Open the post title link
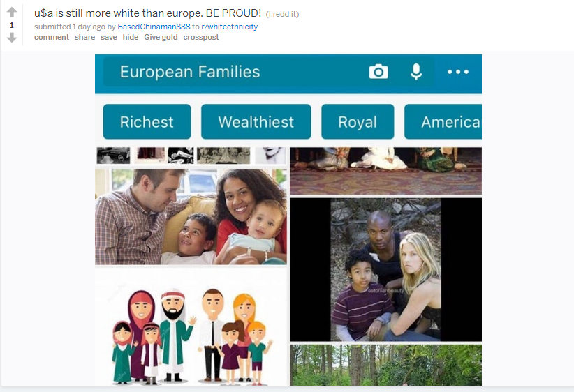The height and width of the screenshot is (392, 574). (x=147, y=13)
